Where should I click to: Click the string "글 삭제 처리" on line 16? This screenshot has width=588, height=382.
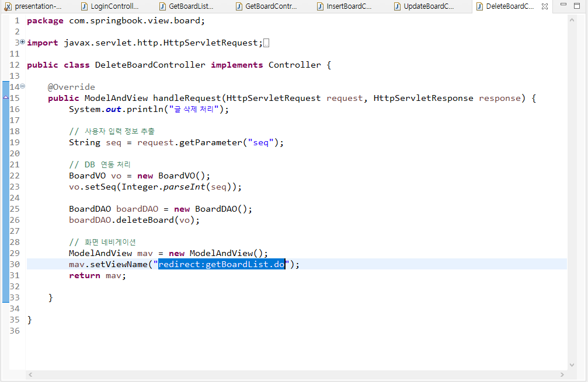coord(193,110)
